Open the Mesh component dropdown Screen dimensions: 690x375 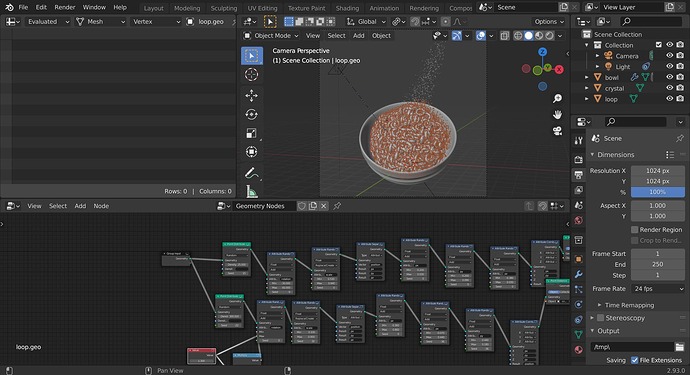100,22
